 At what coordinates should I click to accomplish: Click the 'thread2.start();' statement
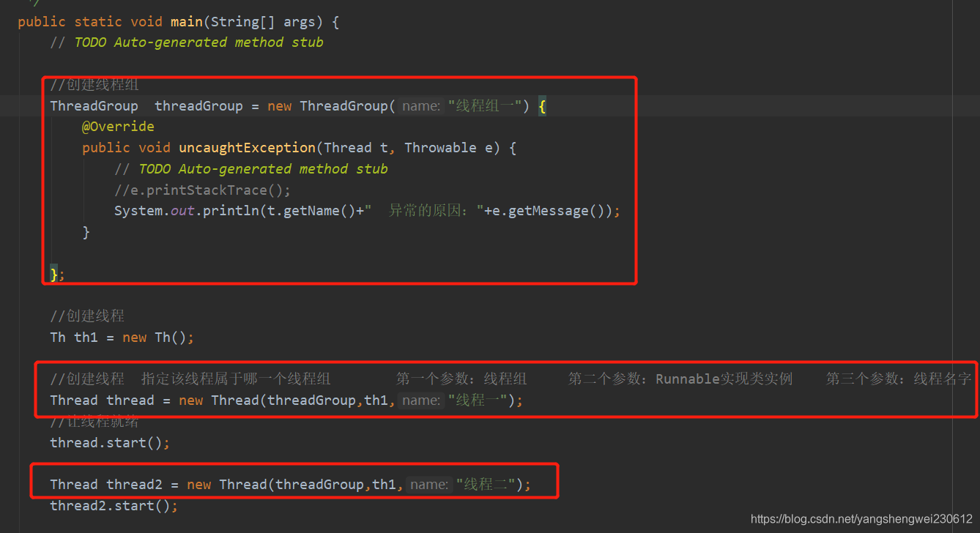[x=114, y=506]
